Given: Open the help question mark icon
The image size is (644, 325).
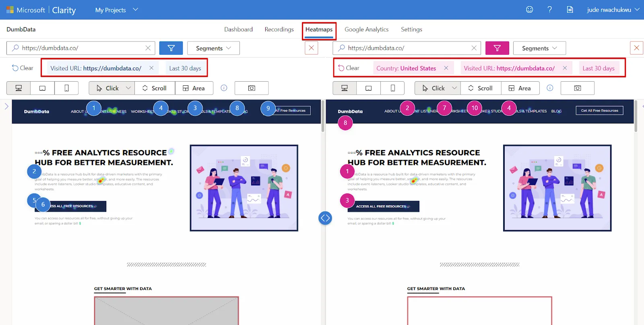Looking at the screenshot, I should point(550,10).
